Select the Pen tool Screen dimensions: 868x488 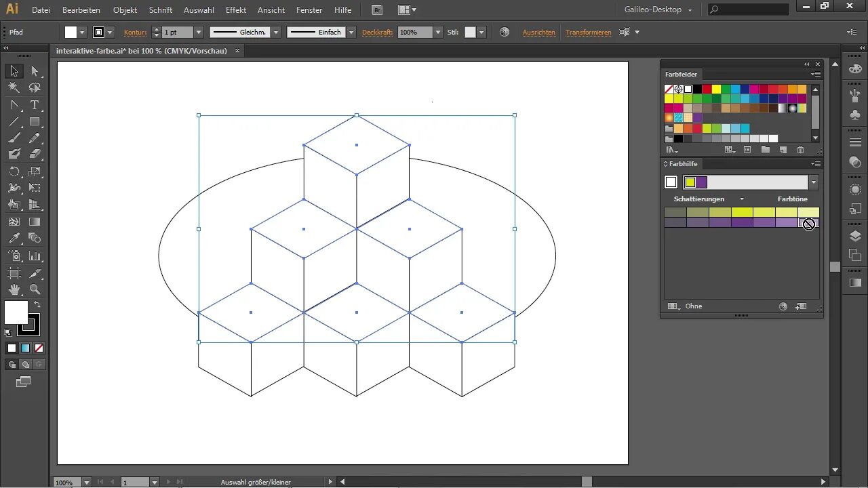point(14,105)
